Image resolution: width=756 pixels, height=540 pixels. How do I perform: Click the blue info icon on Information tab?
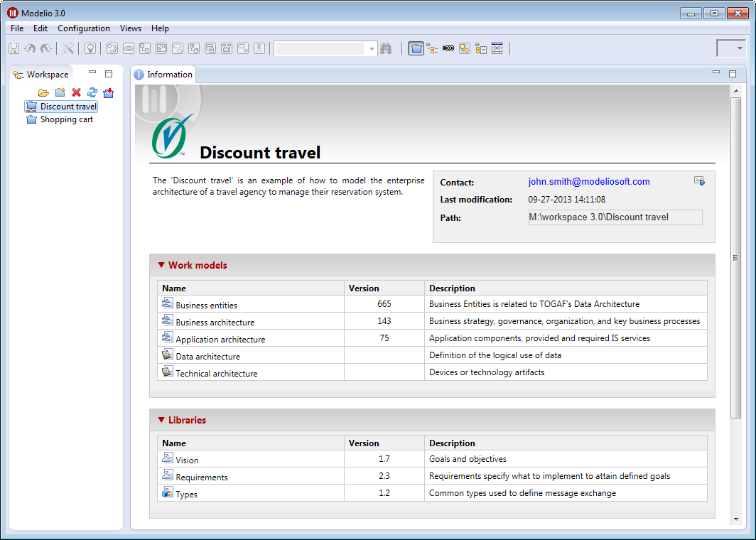click(x=139, y=74)
